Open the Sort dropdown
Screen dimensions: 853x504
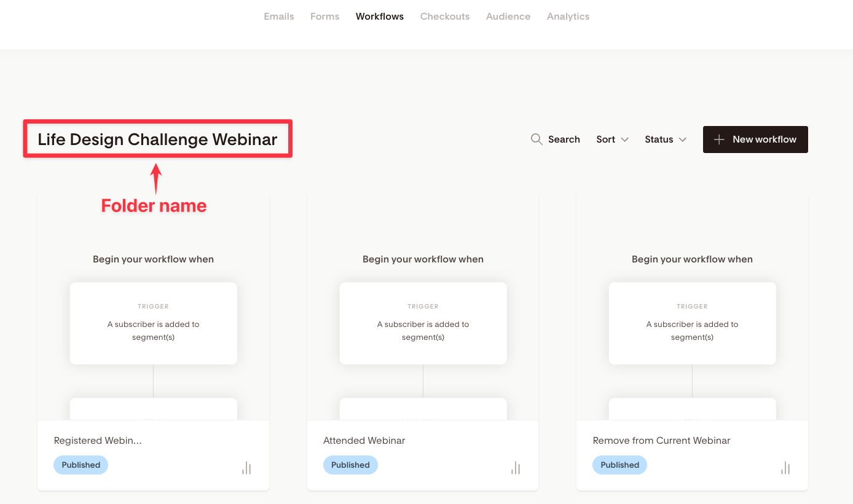(612, 140)
